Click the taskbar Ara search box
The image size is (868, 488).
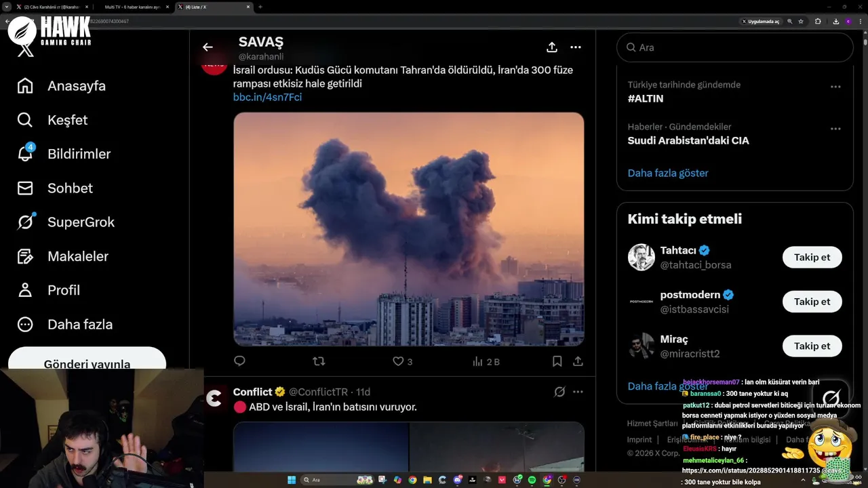tap(337, 480)
